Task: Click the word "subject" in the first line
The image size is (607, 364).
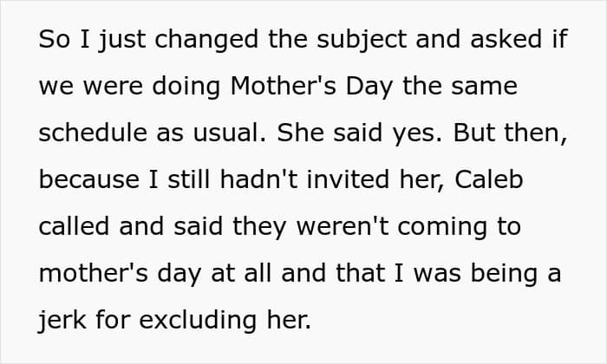Action: point(362,40)
